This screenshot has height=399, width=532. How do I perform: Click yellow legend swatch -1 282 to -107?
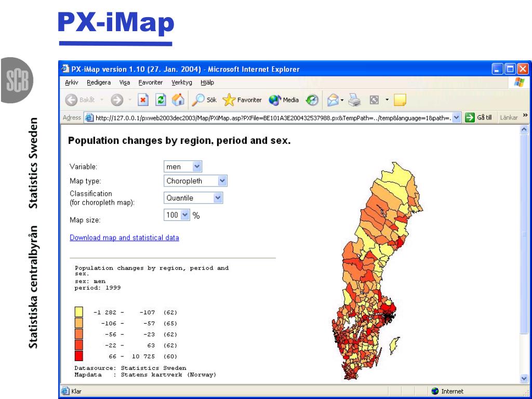(79, 312)
